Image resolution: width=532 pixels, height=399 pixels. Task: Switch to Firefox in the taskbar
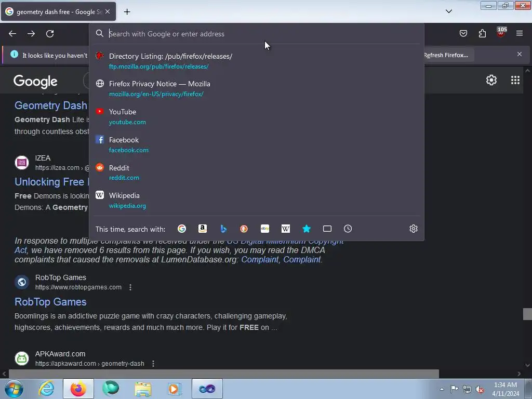point(78,389)
